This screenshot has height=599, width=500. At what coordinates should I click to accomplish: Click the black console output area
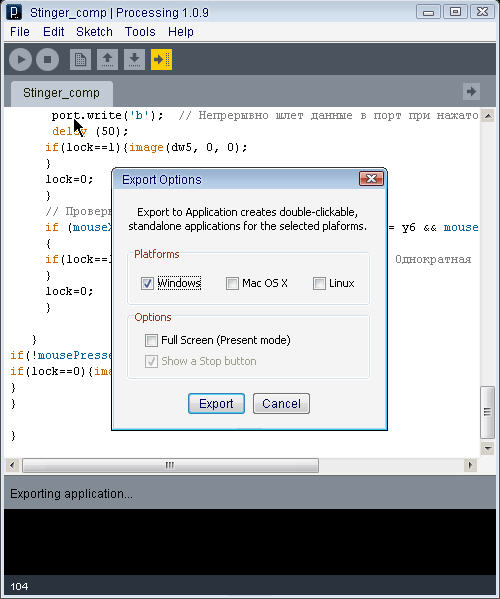click(250, 542)
